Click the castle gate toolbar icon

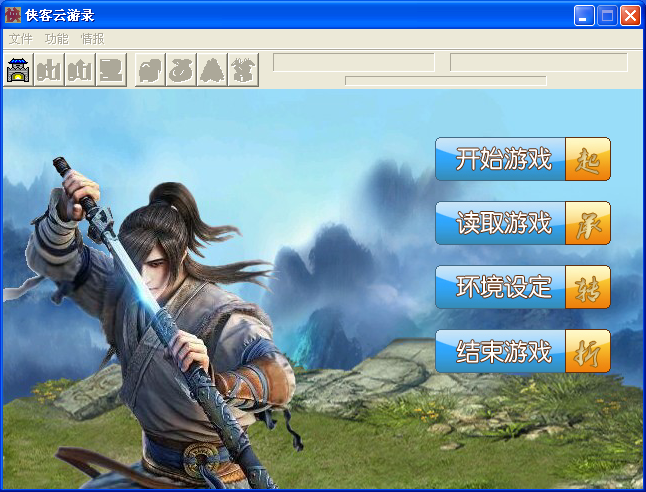[x=18, y=70]
